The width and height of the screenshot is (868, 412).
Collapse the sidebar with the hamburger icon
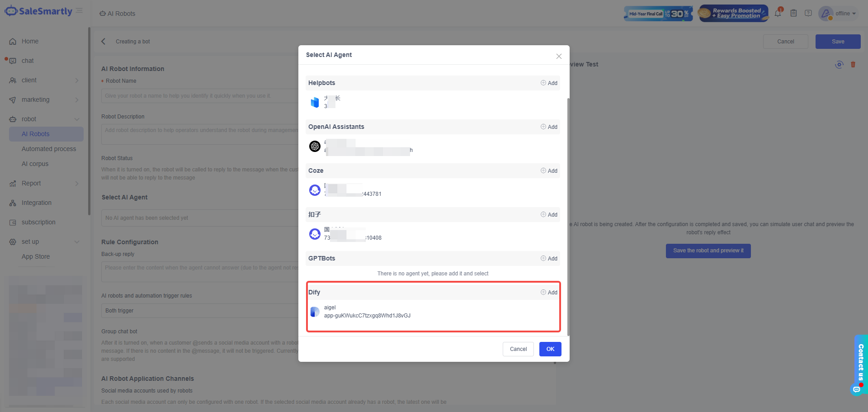coord(80,11)
